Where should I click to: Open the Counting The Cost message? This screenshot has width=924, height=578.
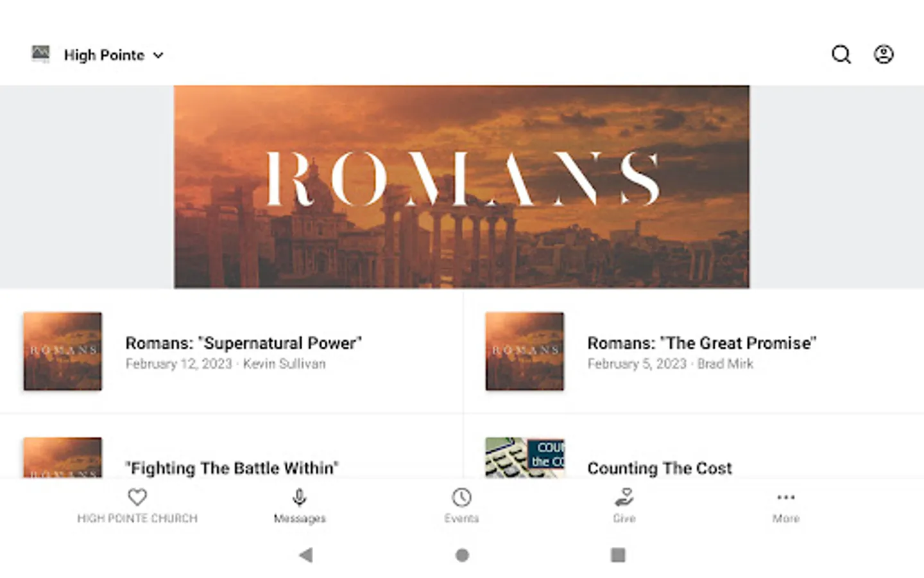click(x=694, y=457)
